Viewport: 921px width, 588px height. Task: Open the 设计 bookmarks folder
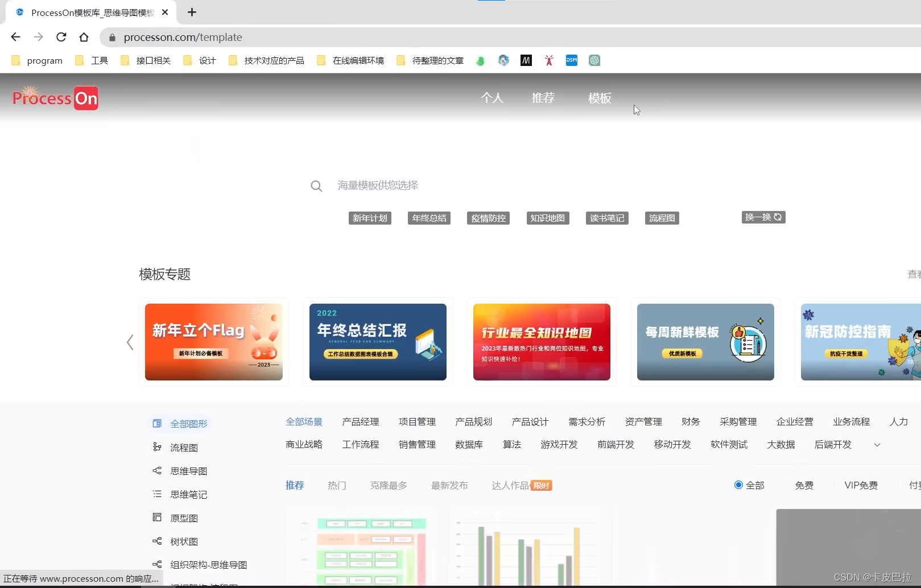click(x=200, y=60)
